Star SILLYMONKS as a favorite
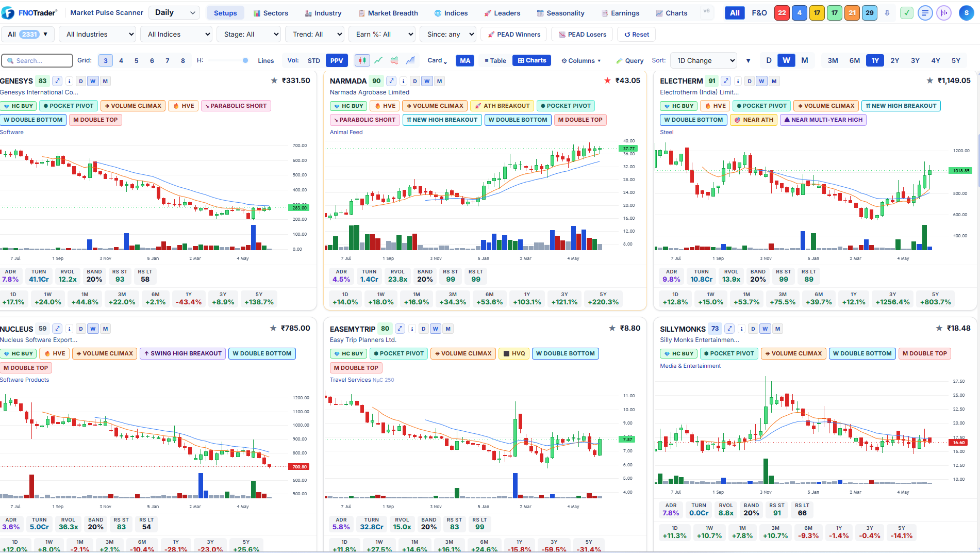 pos(939,328)
